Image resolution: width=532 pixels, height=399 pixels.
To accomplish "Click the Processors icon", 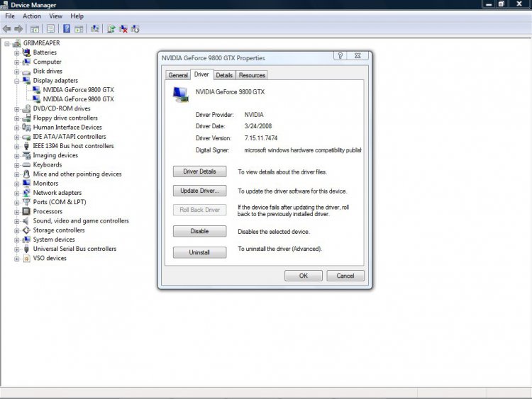I will click(26, 211).
